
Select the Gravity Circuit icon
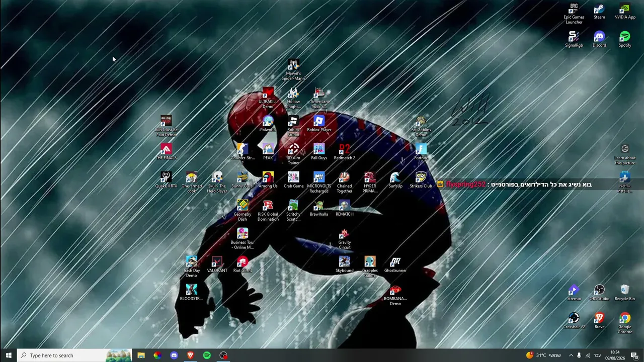345,239
